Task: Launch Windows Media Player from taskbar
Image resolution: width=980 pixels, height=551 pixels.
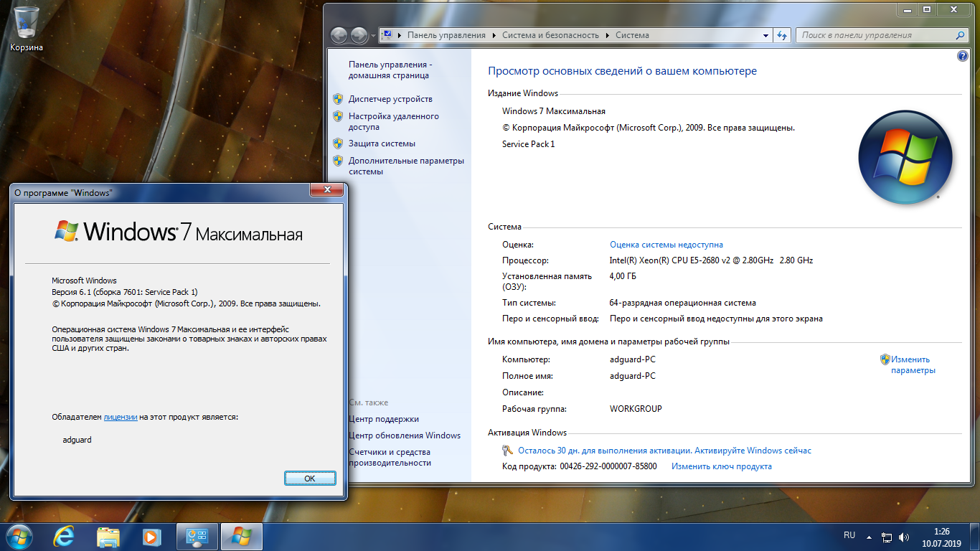Action: point(151,537)
